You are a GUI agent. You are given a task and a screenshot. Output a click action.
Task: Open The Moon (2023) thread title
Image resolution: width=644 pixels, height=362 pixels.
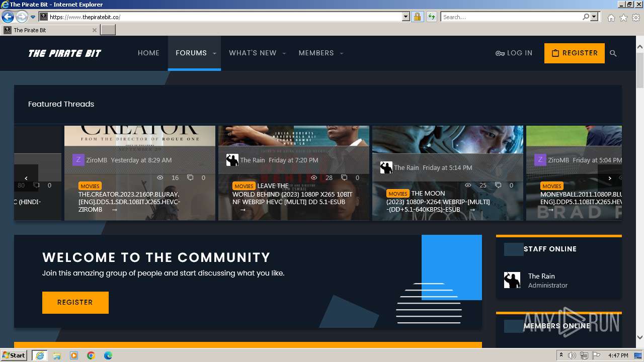click(438, 201)
